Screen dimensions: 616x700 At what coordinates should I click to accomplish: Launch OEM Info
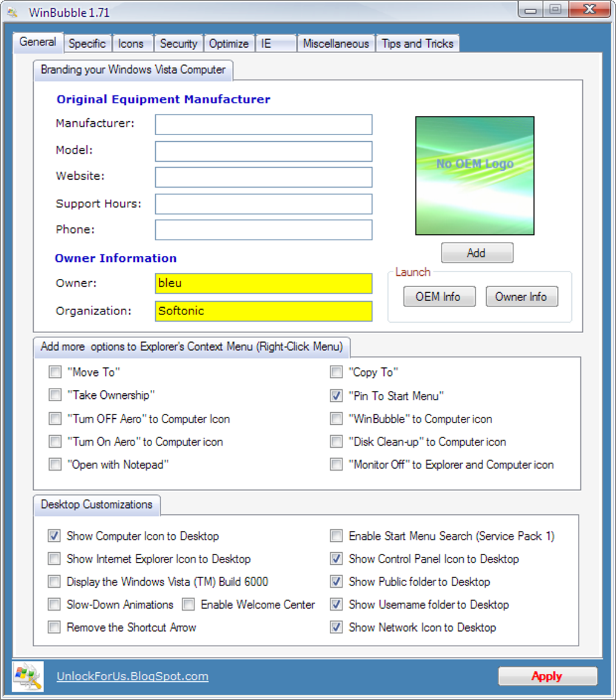[x=439, y=297]
